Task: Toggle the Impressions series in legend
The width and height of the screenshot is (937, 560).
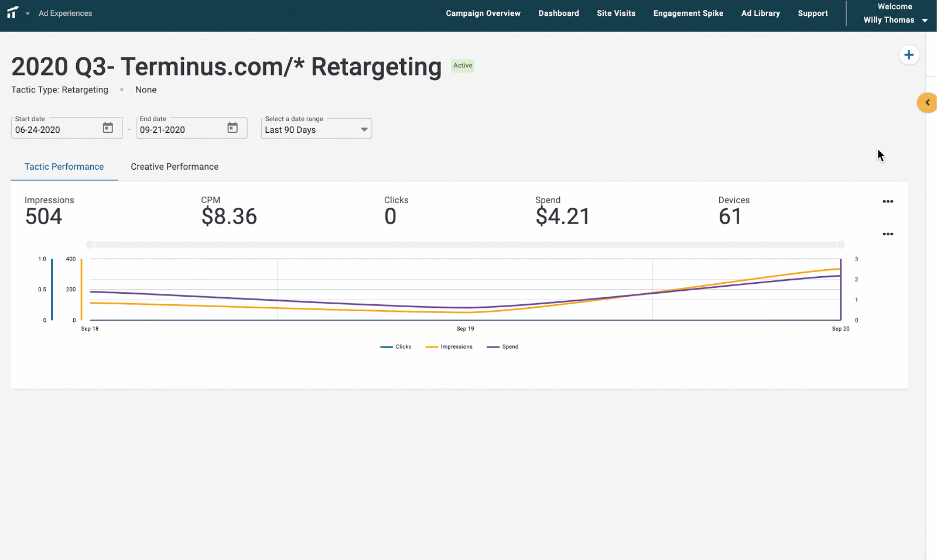Action: [x=449, y=347]
